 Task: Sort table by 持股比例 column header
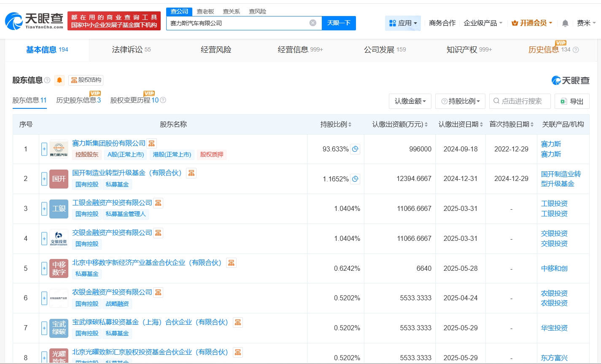pyautogui.click(x=336, y=124)
